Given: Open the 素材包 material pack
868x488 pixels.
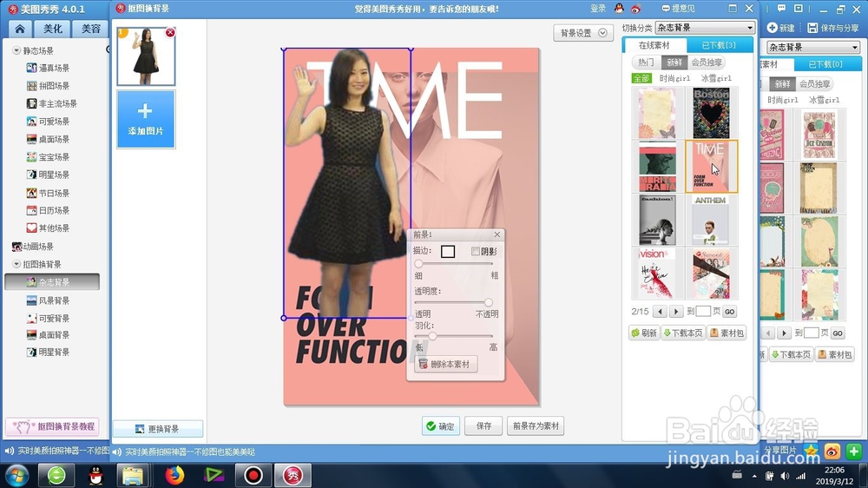Looking at the screenshot, I should point(727,333).
